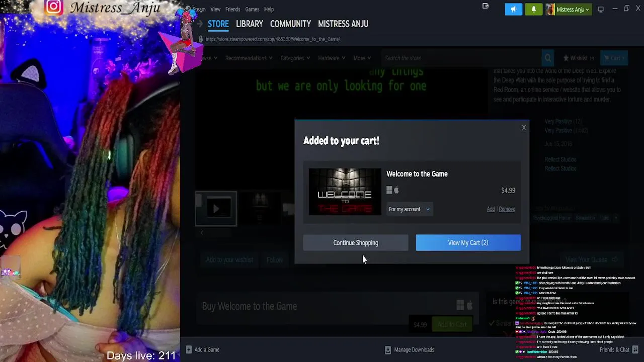Click the Simulation tag
Image resolution: width=644 pixels, height=362 pixels.
585,218
